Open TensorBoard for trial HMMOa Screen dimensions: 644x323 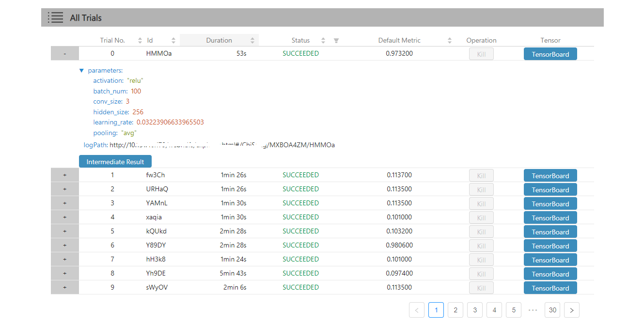pyautogui.click(x=550, y=54)
